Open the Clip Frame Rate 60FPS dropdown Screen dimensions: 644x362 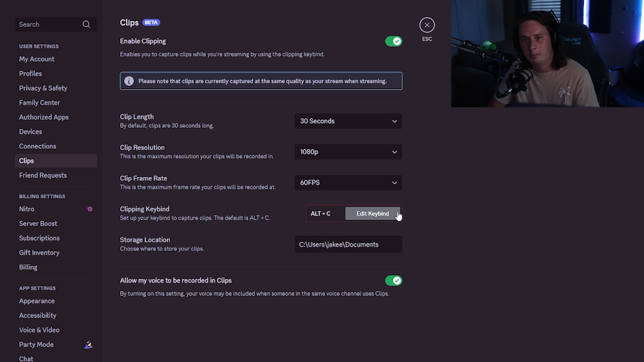tap(348, 183)
